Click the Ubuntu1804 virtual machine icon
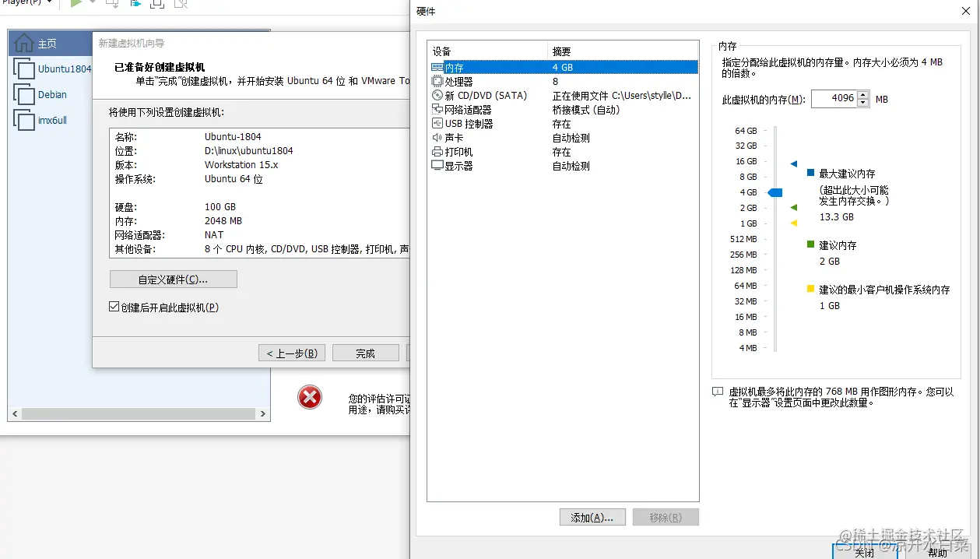 tap(24, 69)
